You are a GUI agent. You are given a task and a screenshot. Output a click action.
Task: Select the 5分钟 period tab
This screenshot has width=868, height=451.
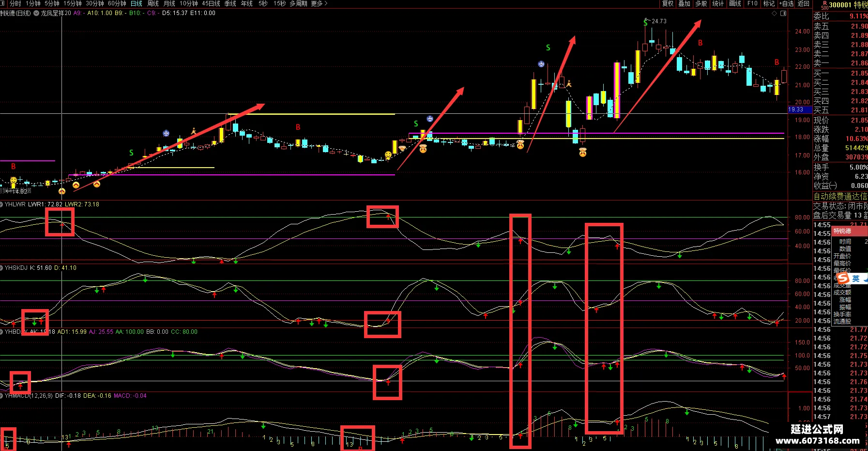52,3
